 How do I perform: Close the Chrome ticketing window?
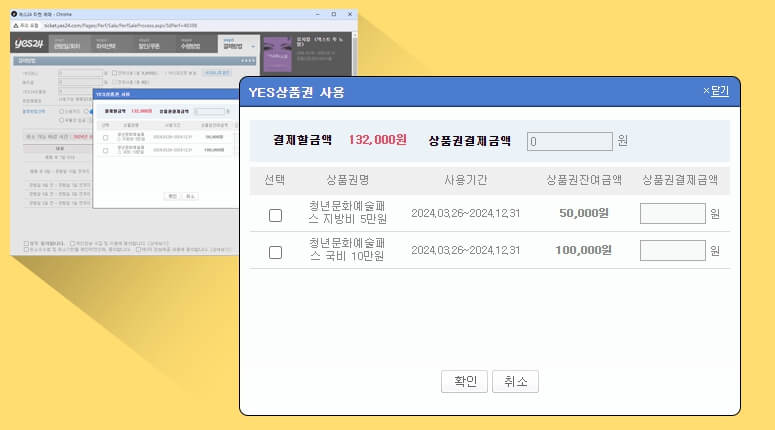tap(350, 14)
